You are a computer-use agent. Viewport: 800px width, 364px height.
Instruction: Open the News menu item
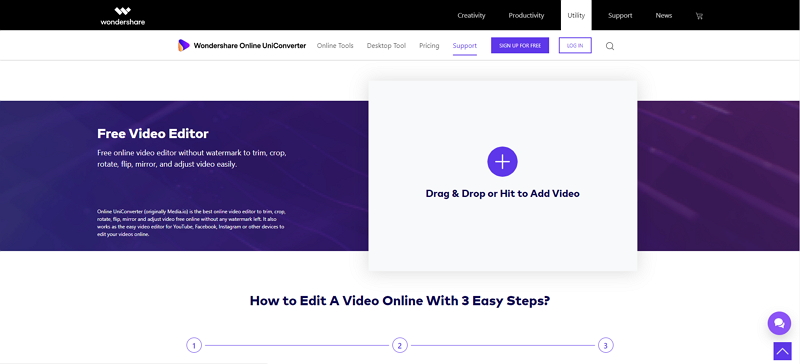point(664,16)
